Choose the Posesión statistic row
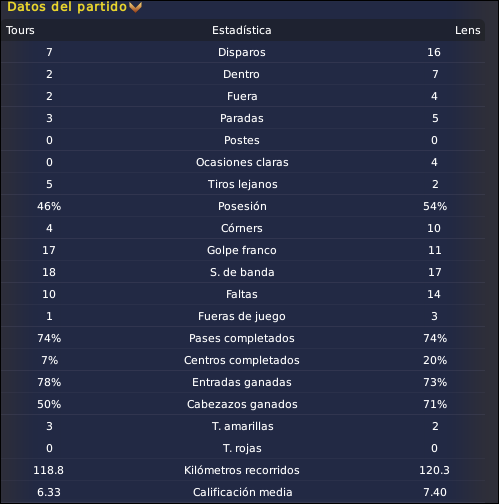Screen dimensions: 499x504 [243, 206]
